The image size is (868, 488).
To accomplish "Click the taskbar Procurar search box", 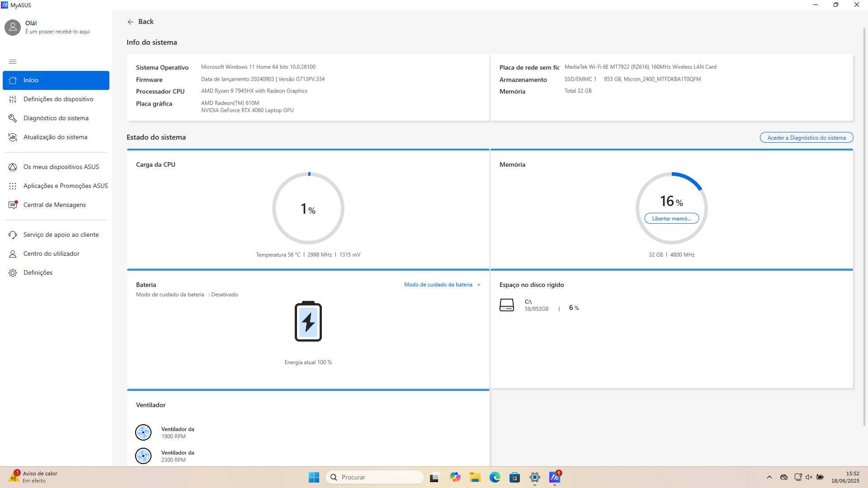I will tap(375, 477).
